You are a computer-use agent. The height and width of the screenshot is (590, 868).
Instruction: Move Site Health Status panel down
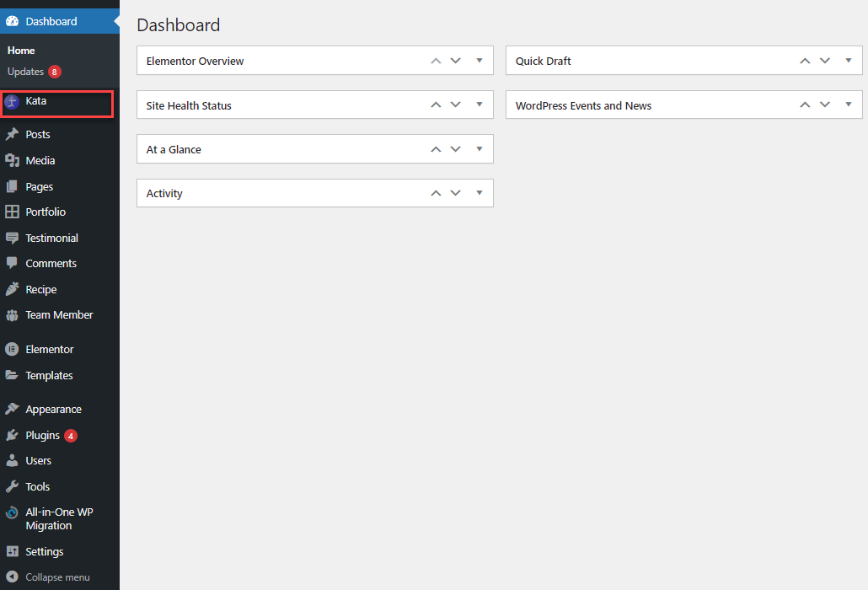[x=456, y=105]
